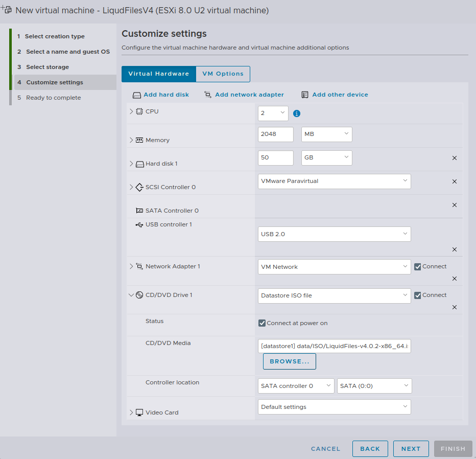Click the CPU info icon
Image resolution: width=476 pixels, height=459 pixels.
pyautogui.click(x=297, y=113)
